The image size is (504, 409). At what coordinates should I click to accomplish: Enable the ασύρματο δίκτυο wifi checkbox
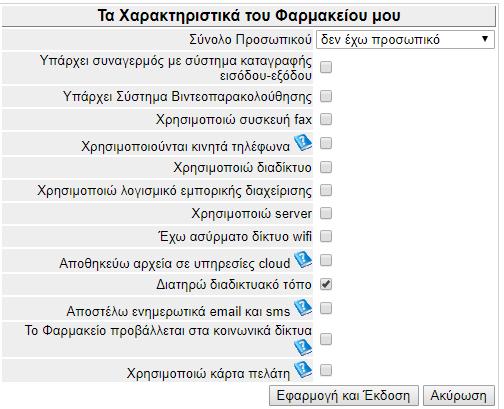point(326,236)
